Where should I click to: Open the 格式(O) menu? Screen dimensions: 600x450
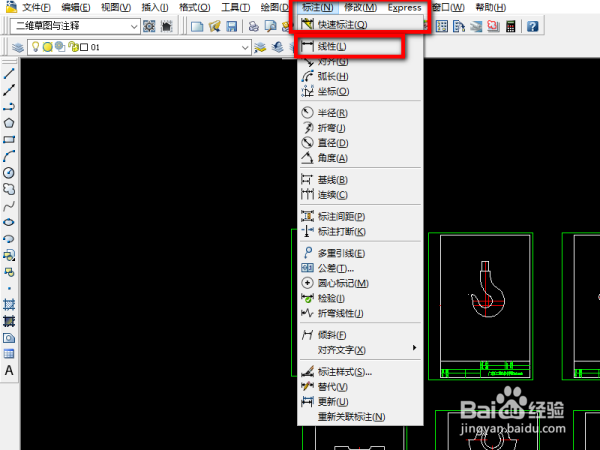pos(194,7)
